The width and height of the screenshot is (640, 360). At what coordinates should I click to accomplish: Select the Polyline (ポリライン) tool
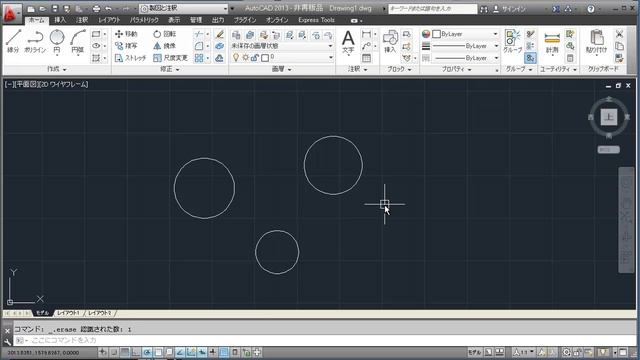click(x=35, y=41)
